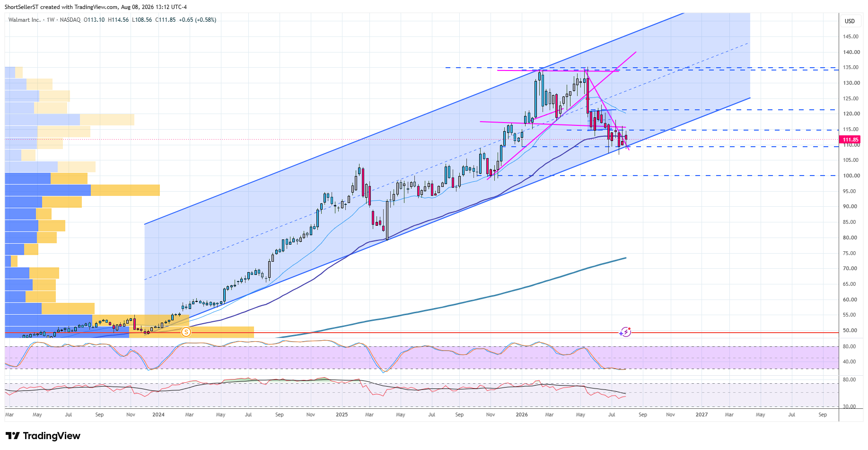Click the TradingView logo at the bottom
The image size is (868, 450).
43,436
